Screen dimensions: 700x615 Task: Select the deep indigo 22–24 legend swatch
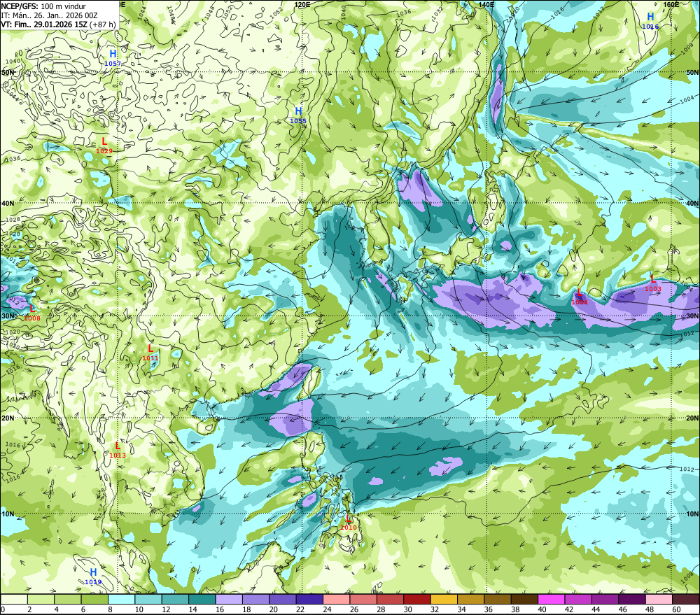coord(309,599)
